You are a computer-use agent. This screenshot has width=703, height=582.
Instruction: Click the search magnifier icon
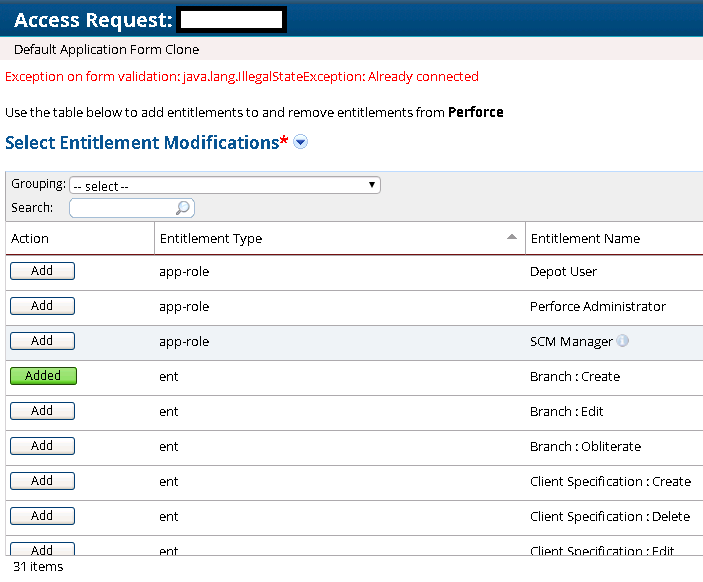[183, 208]
